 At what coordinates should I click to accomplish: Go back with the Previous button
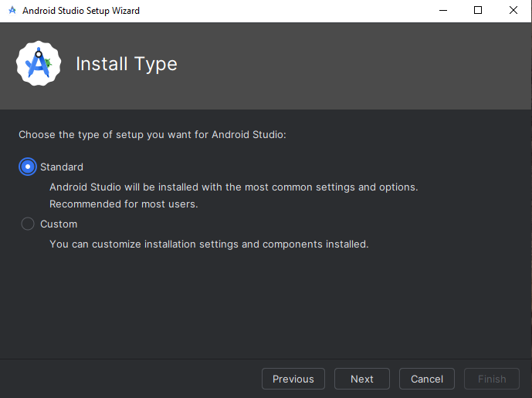293,379
